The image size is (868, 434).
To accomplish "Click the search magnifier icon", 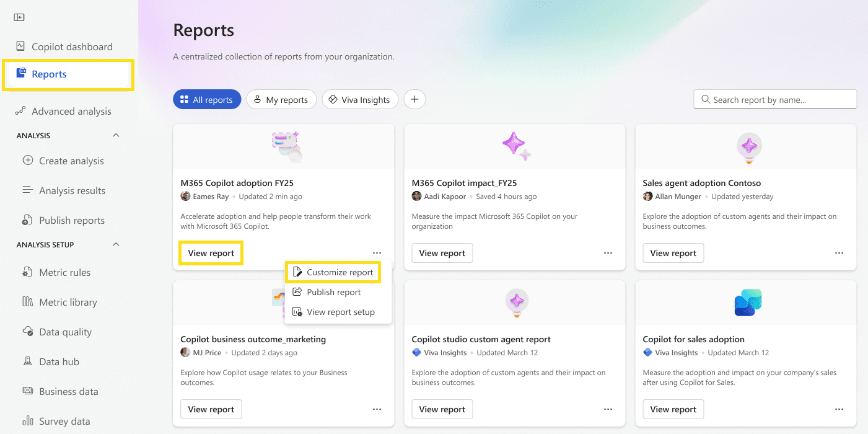I will 705,99.
